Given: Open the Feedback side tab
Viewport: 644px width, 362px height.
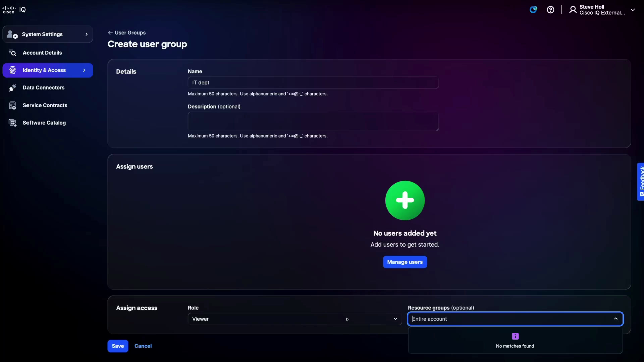Looking at the screenshot, I should click(641, 182).
